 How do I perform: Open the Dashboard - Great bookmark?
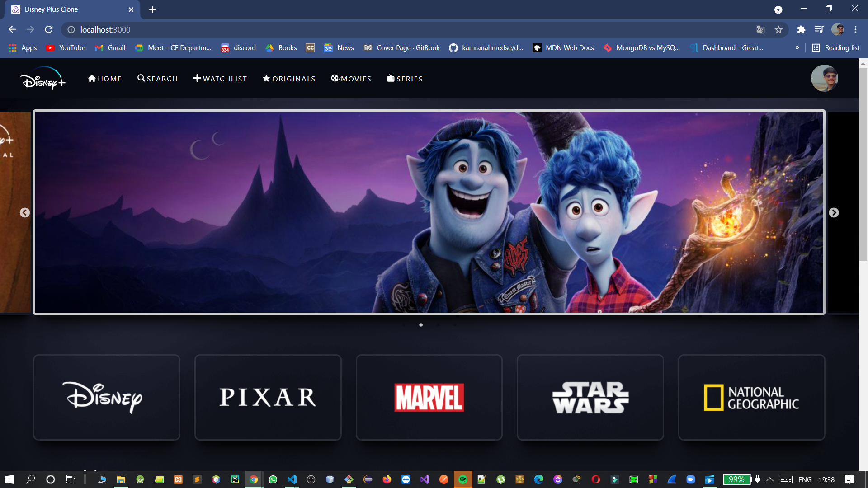[726, 48]
